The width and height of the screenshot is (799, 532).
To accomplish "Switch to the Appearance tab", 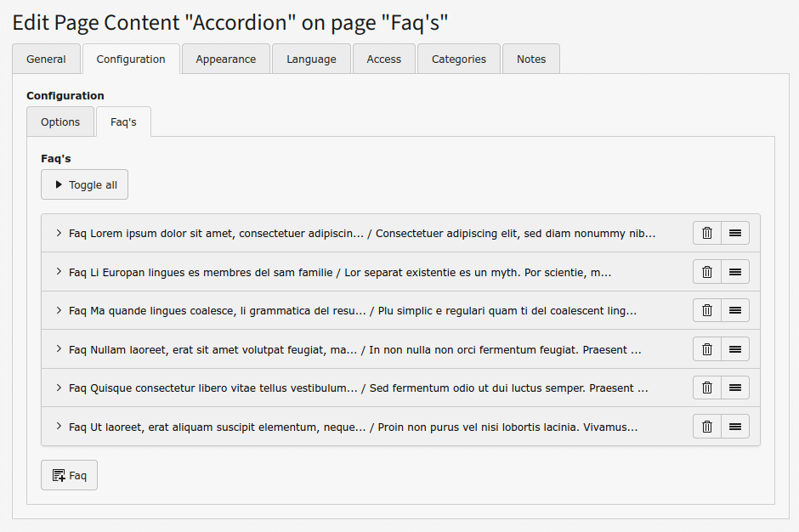I will 225,59.
